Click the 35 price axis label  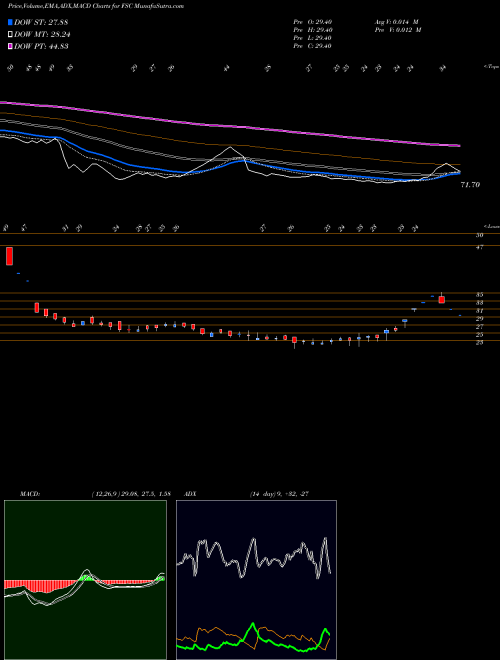tap(479, 295)
